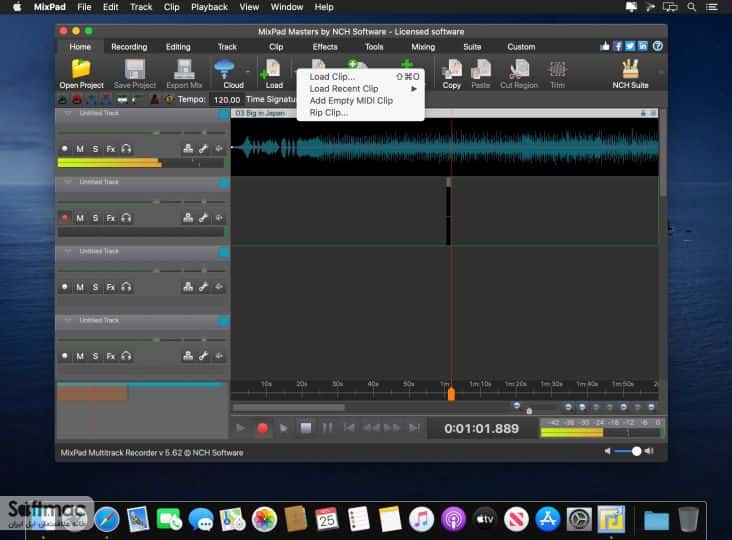Arm the third track for recording
The height and width of the screenshot is (540, 732).
pyautogui.click(x=65, y=287)
